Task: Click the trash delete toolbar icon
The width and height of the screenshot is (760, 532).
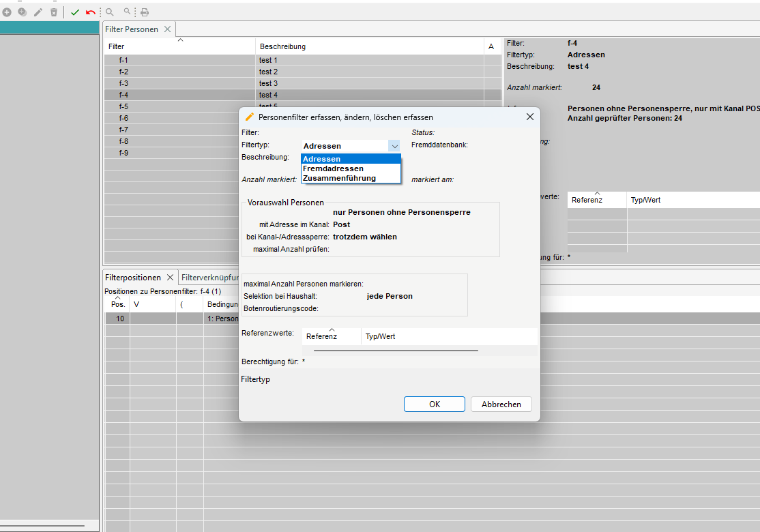Action: (54, 12)
